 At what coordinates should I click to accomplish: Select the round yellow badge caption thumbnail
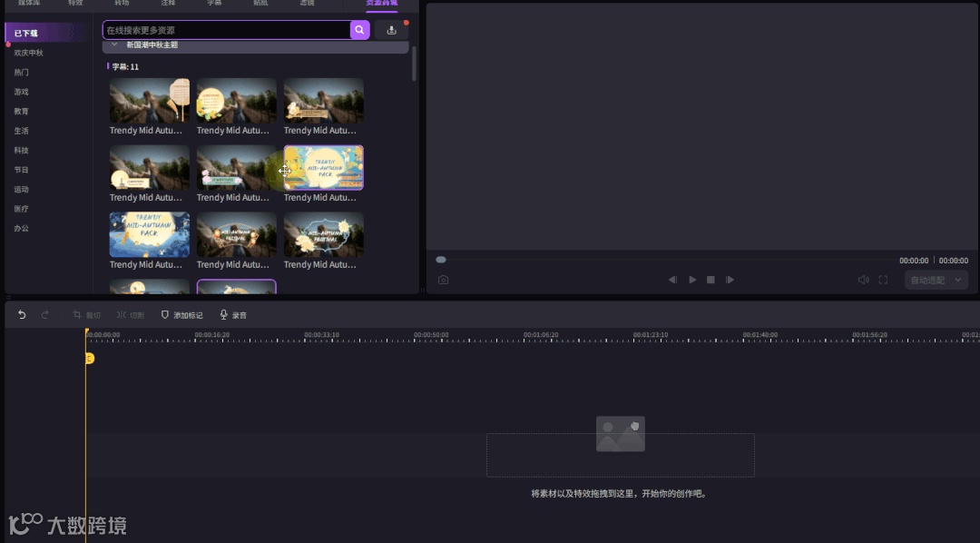coord(236,101)
